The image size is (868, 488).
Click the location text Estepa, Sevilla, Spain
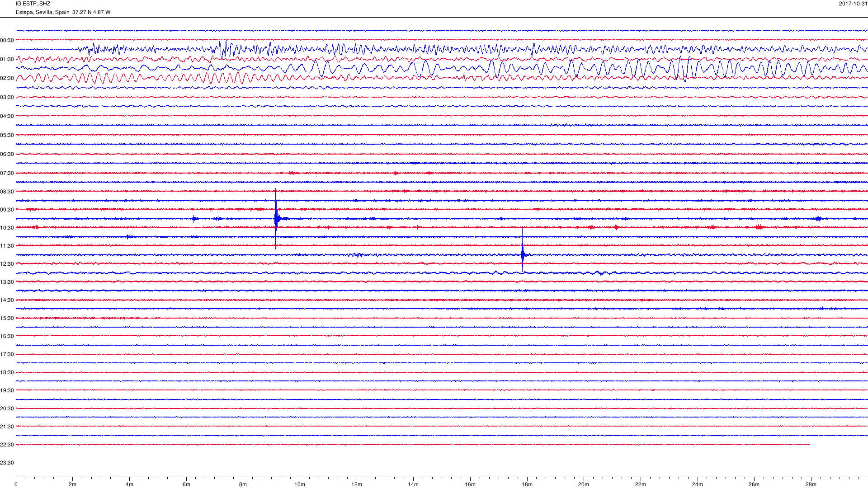coord(42,12)
